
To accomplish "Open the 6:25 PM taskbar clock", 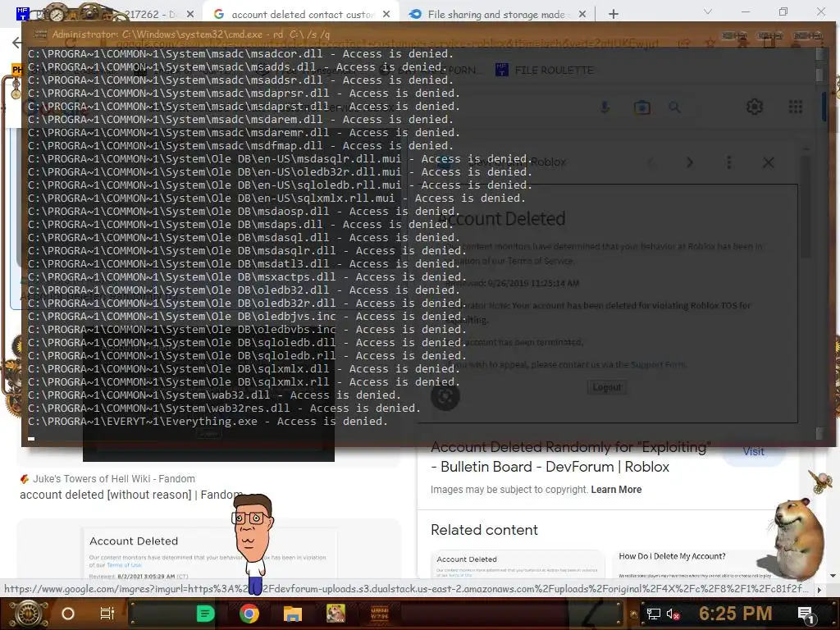I will [x=735, y=614].
